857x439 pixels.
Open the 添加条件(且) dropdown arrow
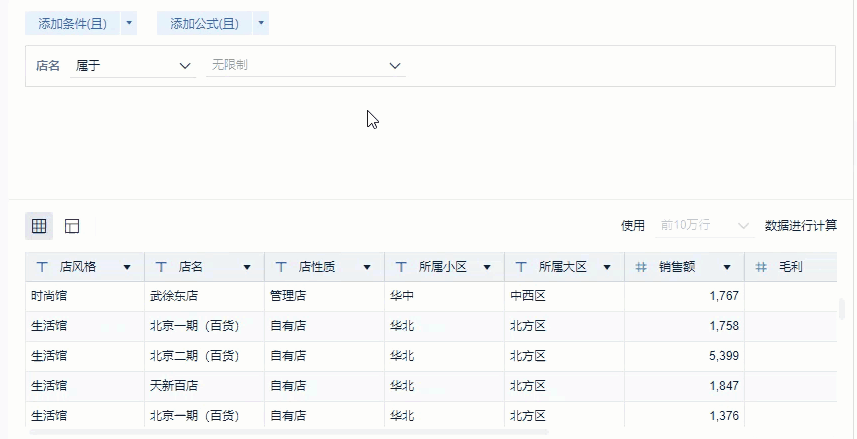point(130,22)
